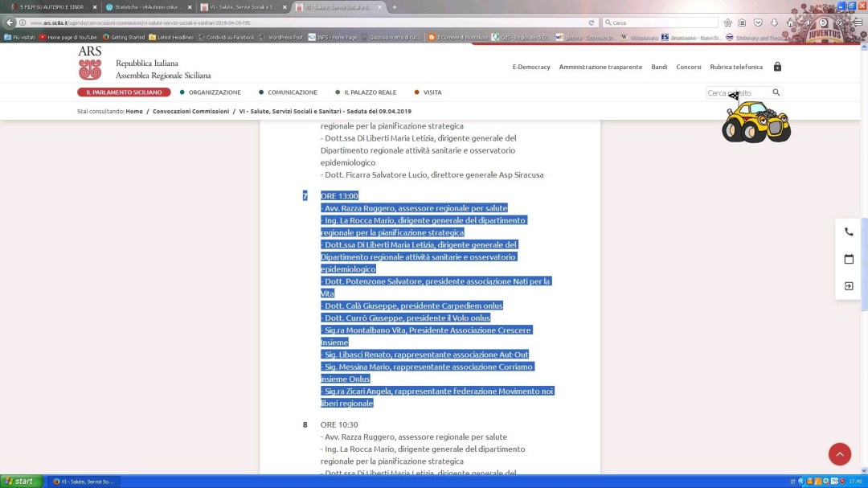The width and height of the screenshot is (868, 488).
Task: Select the red IL PARLAMENTO SICILIANO radio item
Action: coord(123,92)
